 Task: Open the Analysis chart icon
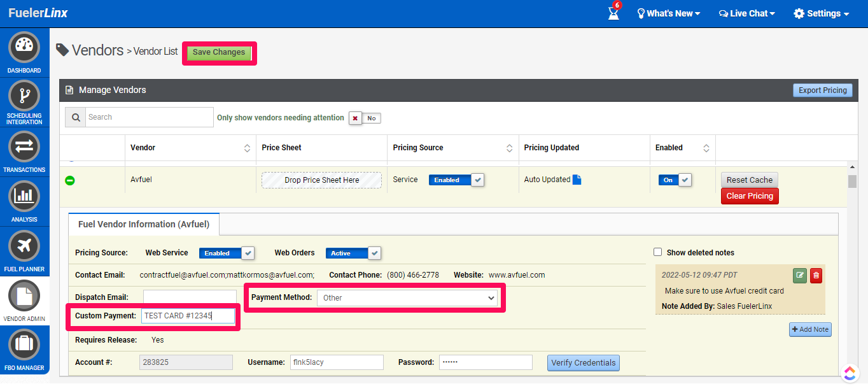click(24, 196)
